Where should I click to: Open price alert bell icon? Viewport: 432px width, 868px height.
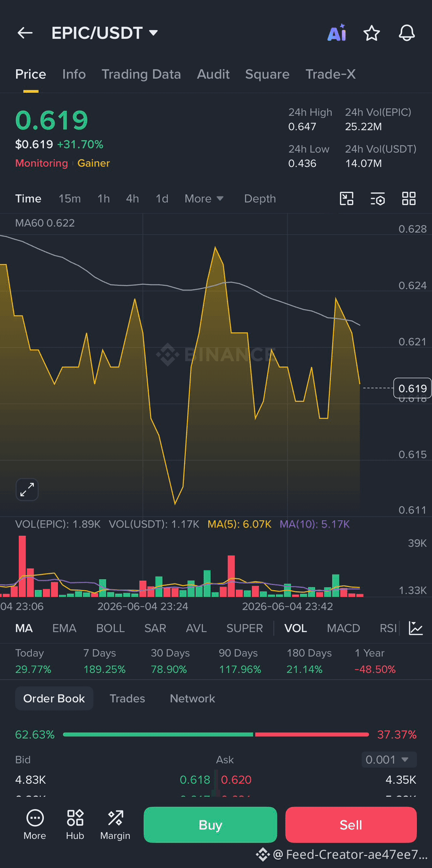click(x=407, y=33)
